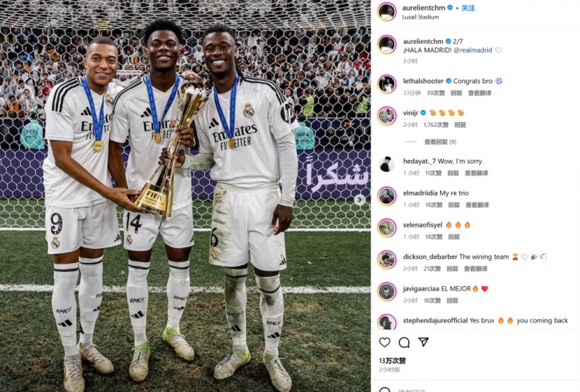Translate dickson_debarber's comment
Viewport: 580px width, 392px height.
pos(476,269)
